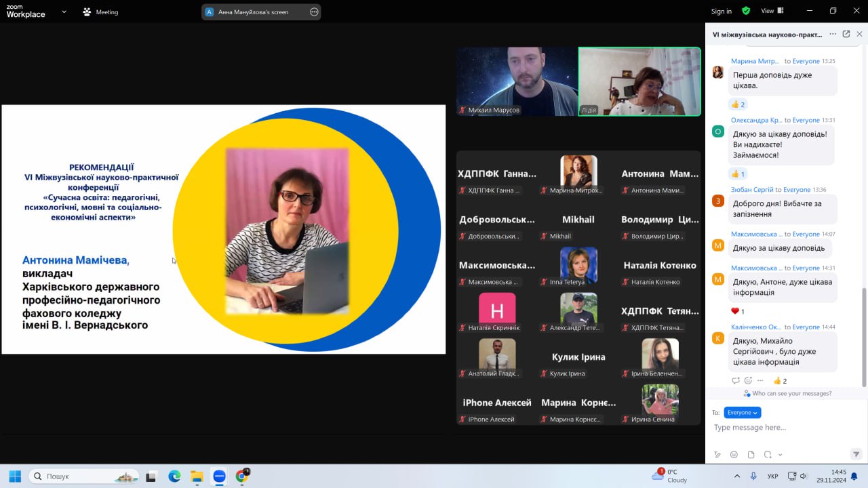Open more actions for Калінченко's message

click(x=760, y=381)
